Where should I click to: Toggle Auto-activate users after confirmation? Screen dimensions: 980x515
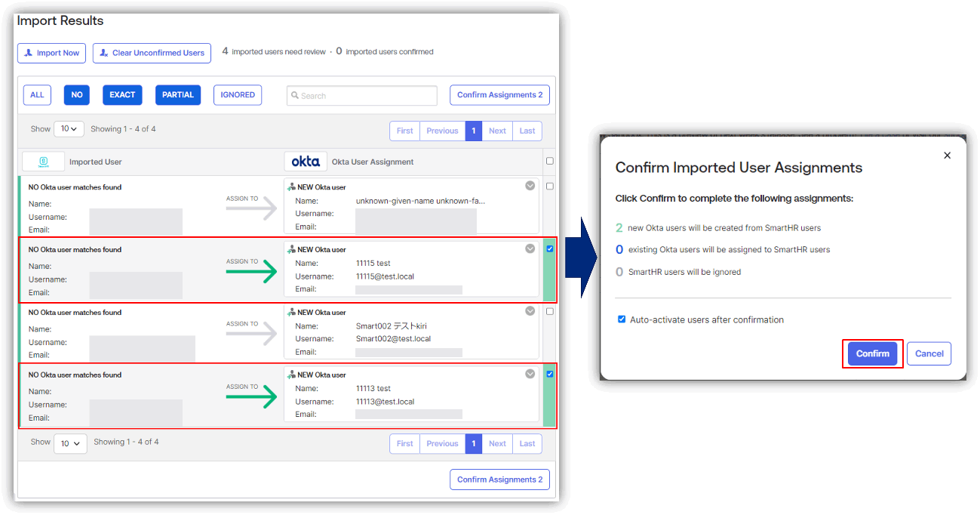[x=622, y=319]
